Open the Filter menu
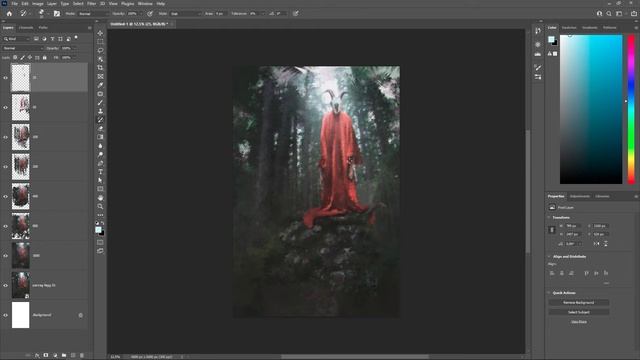640x360 pixels. click(91, 4)
